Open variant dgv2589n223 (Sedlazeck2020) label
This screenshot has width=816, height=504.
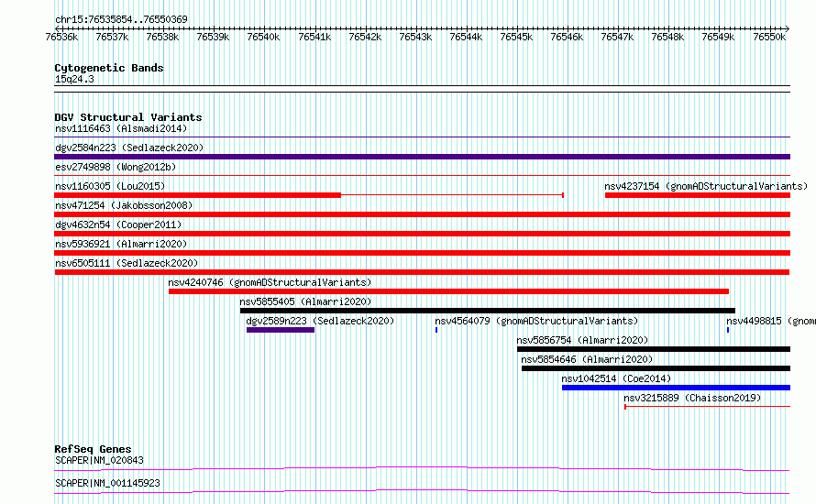320,321
